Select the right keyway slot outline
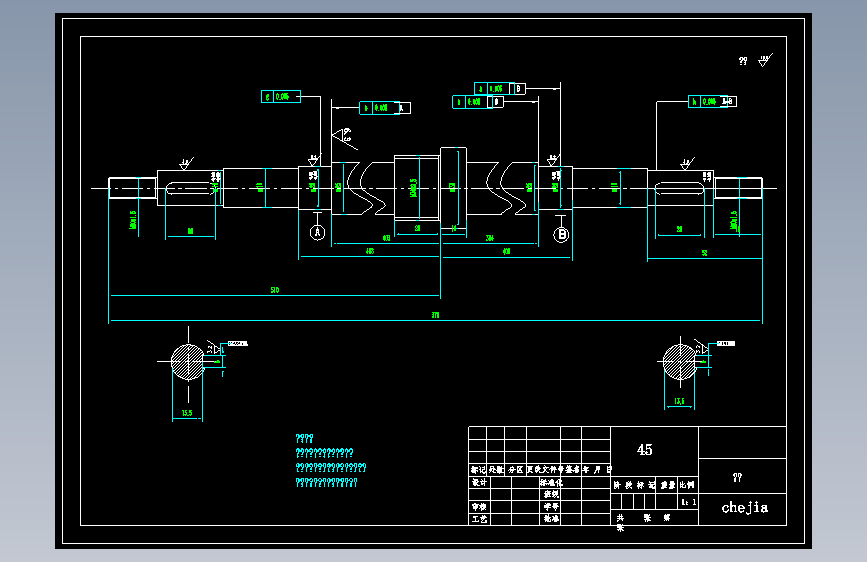This screenshot has height=562, width=867. (680, 189)
